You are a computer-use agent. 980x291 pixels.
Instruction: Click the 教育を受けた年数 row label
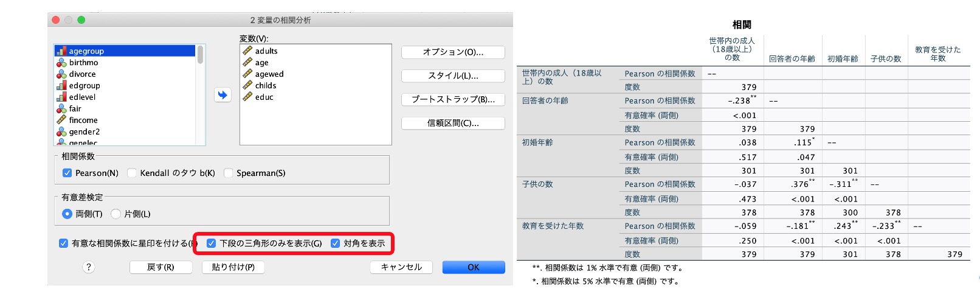pos(553,226)
